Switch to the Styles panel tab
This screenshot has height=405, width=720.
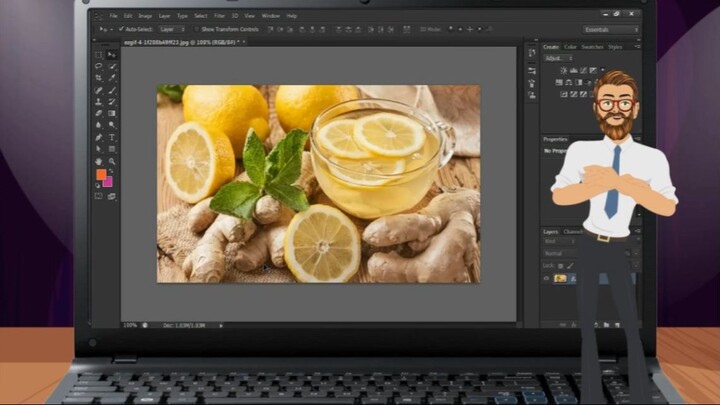coord(615,47)
